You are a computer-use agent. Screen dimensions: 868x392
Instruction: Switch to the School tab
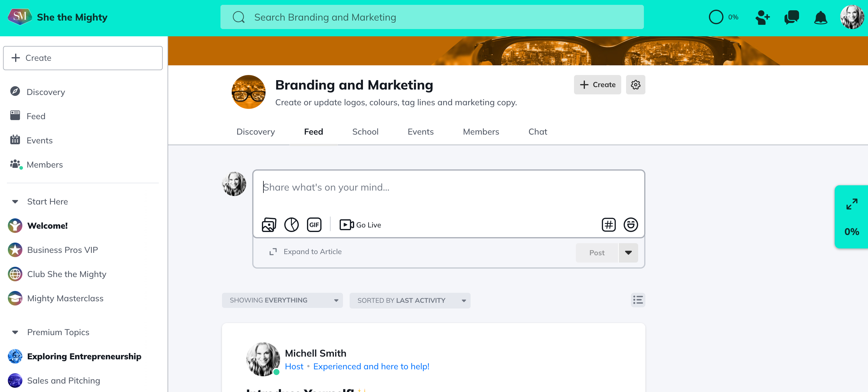coord(365,132)
